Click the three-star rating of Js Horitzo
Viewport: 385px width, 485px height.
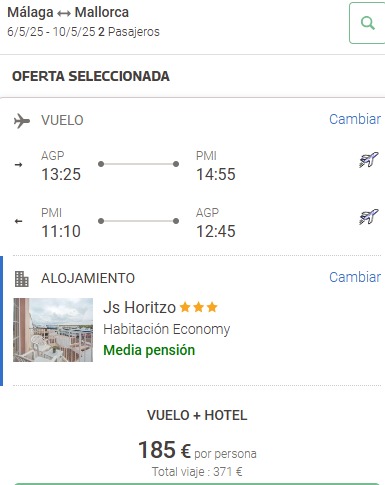(x=198, y=307)
